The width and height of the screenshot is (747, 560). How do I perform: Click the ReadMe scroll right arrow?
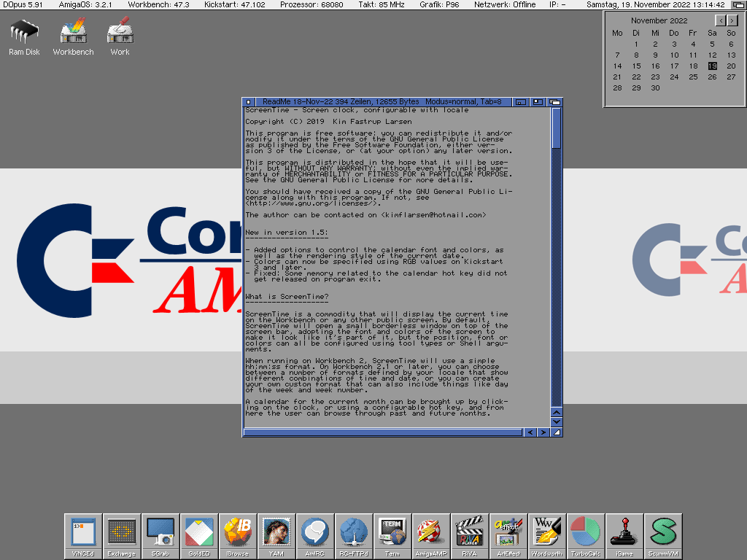(543, 432)
